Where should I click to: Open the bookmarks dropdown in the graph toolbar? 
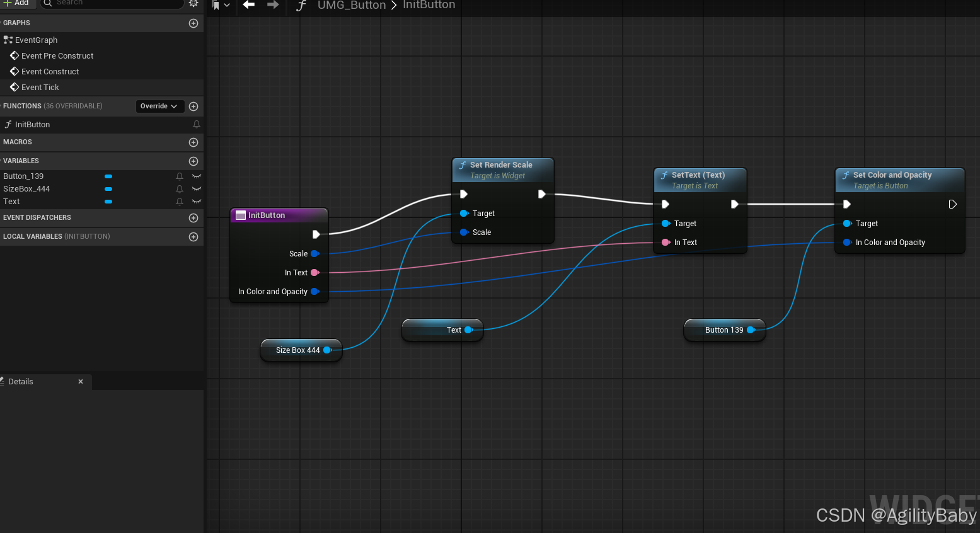click(x=221, y=5)
